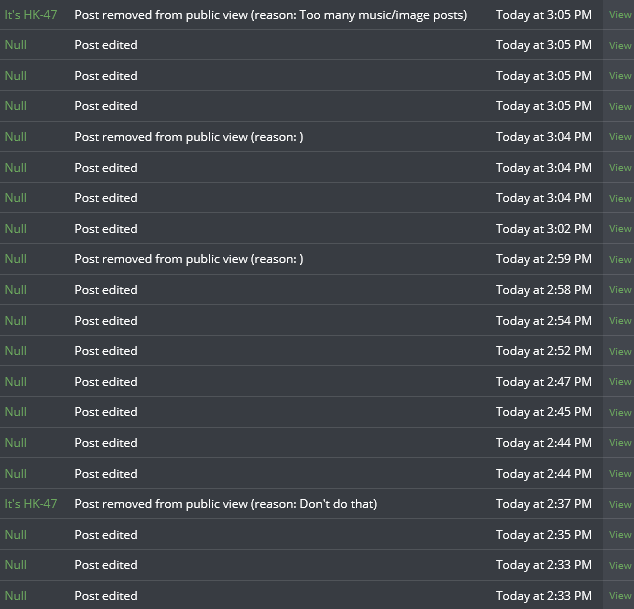Click It's HK-47 username on 3:05 PM entry
The image size is (634, 609).
point(31,15)
